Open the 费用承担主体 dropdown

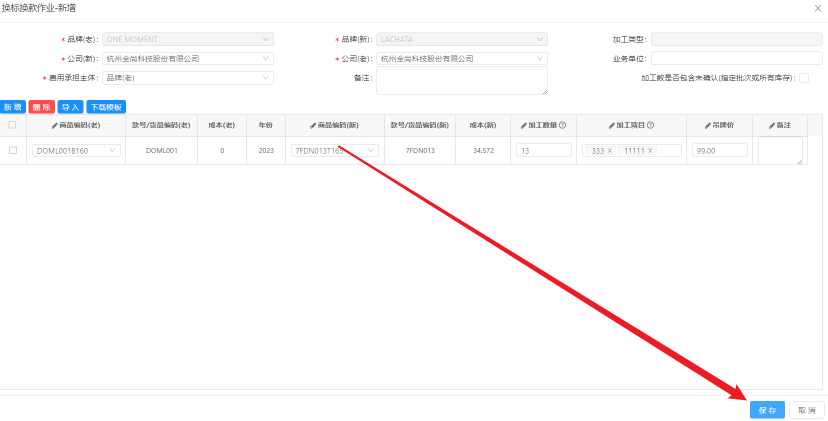point(187,77)
